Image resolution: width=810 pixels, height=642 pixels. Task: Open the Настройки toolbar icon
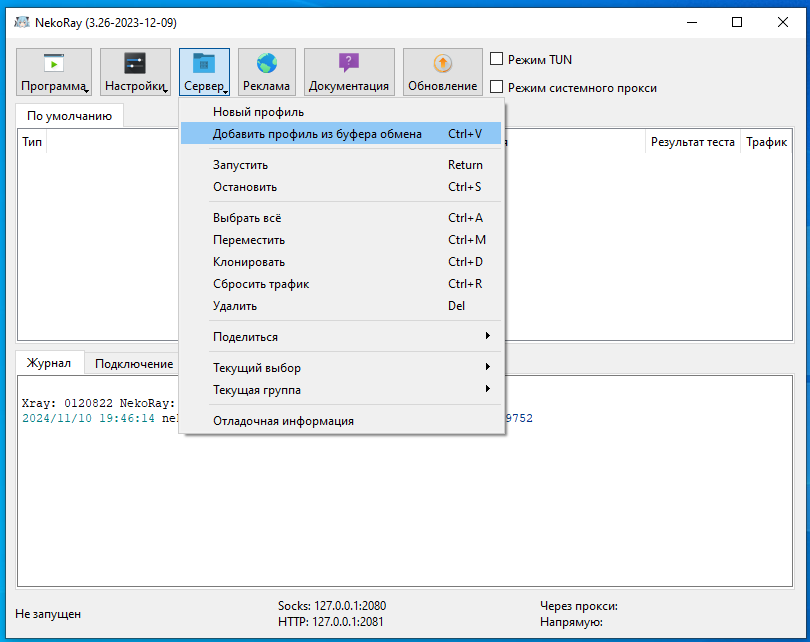click(135, 64)
